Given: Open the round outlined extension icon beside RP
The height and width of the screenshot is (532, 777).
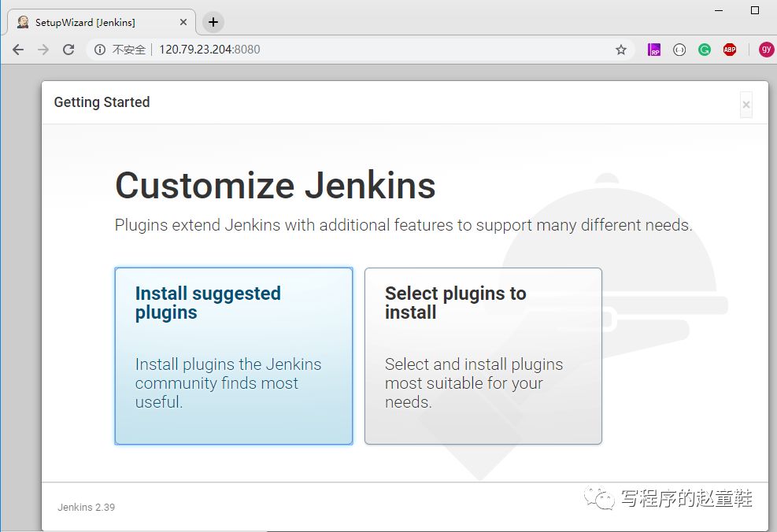Looking at the screenshot, I should point(679,50).
